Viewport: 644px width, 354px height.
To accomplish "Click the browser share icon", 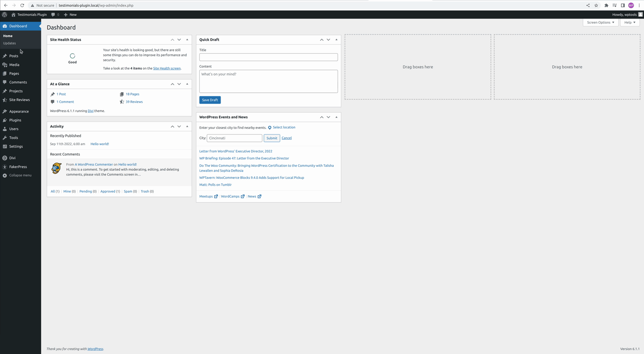I will 588,5.
